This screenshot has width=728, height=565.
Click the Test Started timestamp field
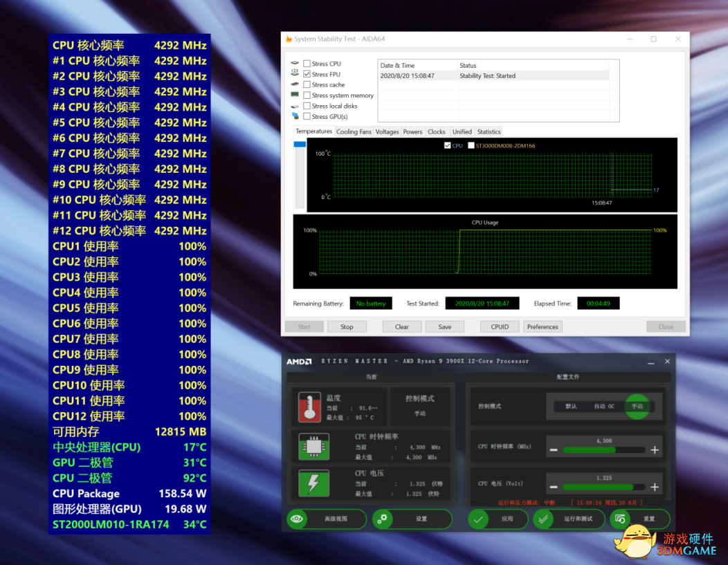[482, 304]
